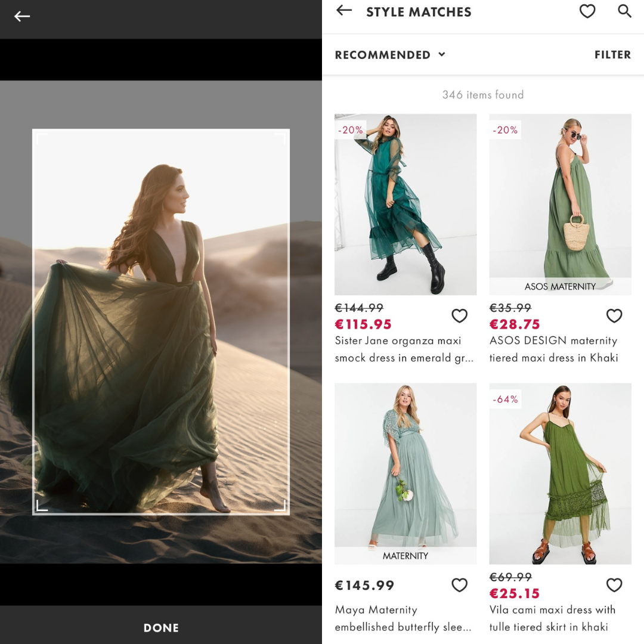Save the Maya Maternity embellished dress

[x=459, y=585]
